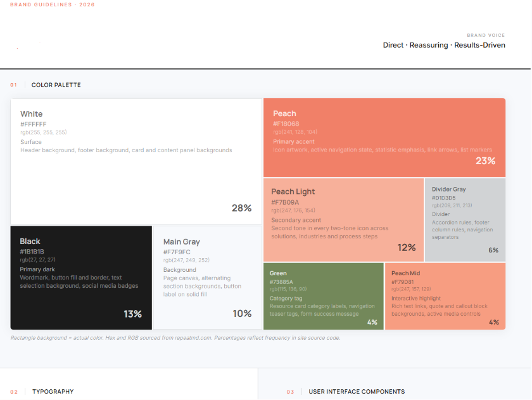
Task: Click hex value #F7F9FC
Action: [x=177, y=252]
